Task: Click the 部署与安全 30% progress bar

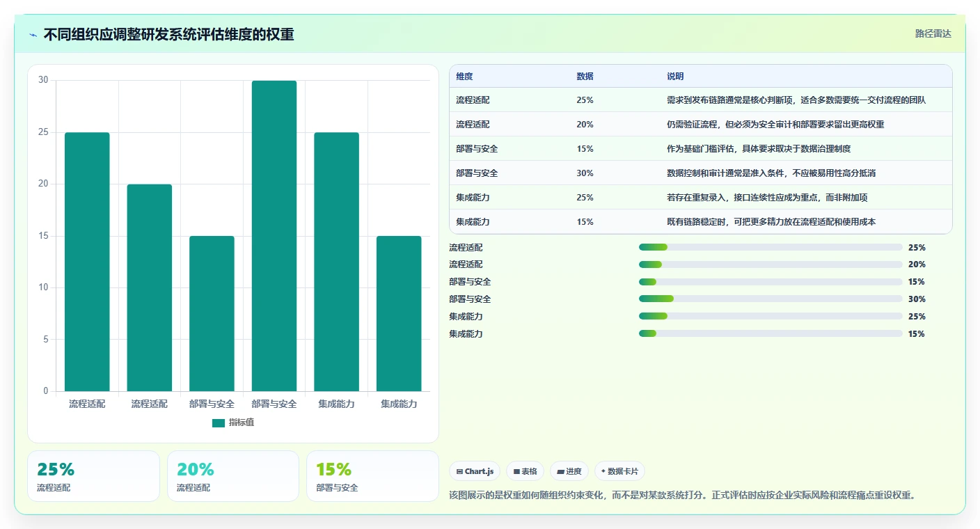Action: (770, 299)
